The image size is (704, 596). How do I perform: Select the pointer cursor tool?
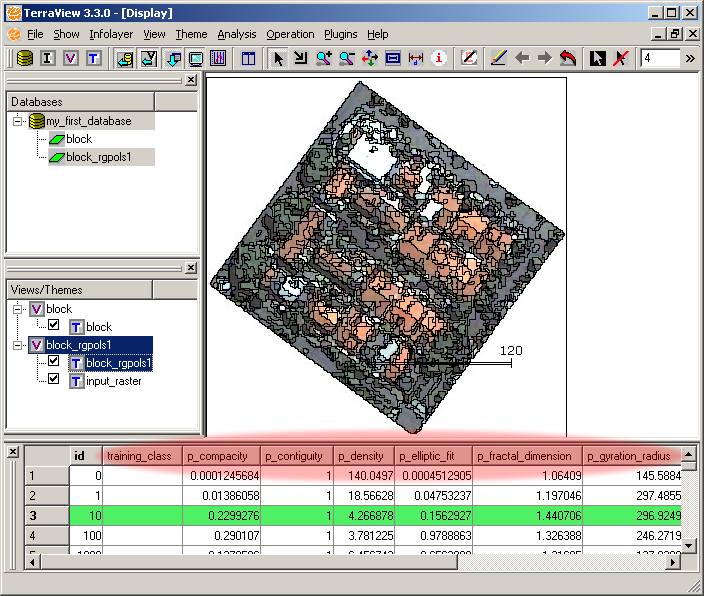pyautogui.click(x=278, y=59)
